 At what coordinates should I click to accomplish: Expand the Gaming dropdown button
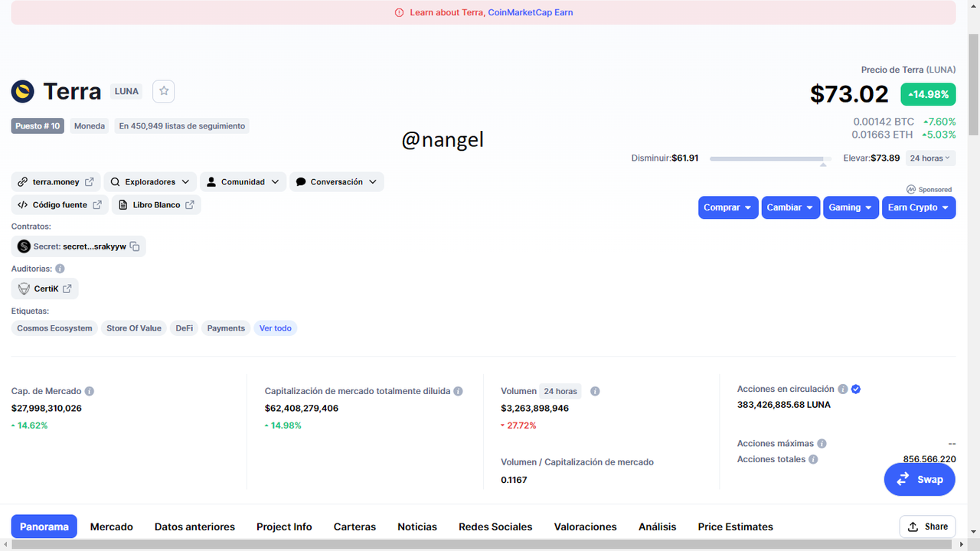(x=851, y=207)
